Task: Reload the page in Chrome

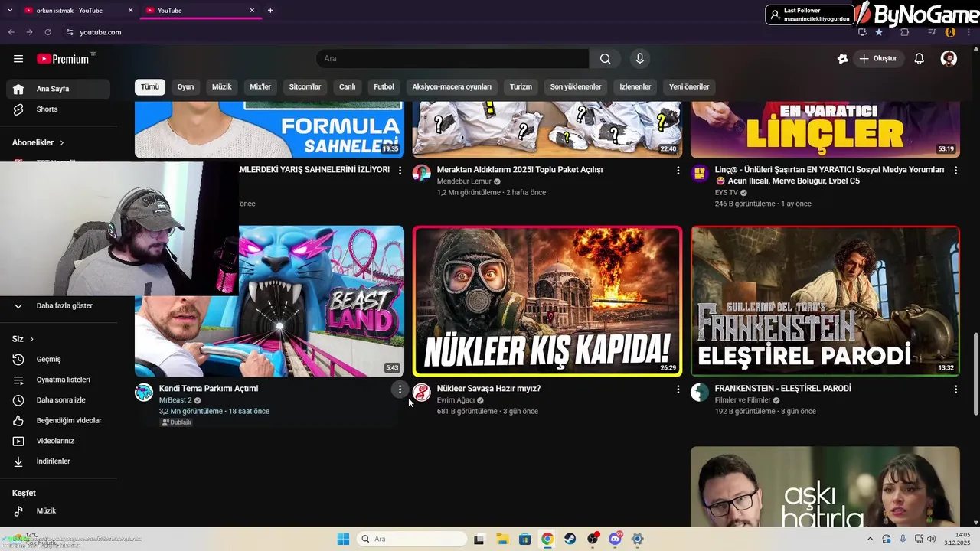Action: coord(47,32)
